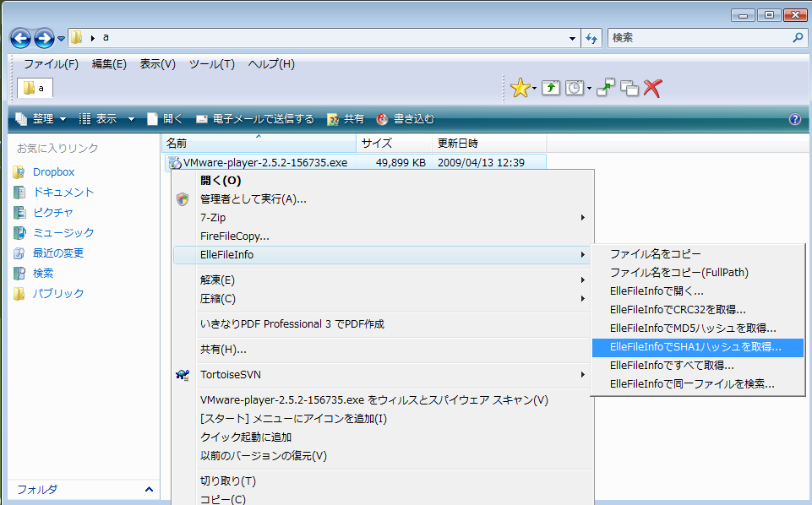The width and height of the screenshot is (812, 505).
Task: Click the yellow star favorites icon
Action: point(520,88)
